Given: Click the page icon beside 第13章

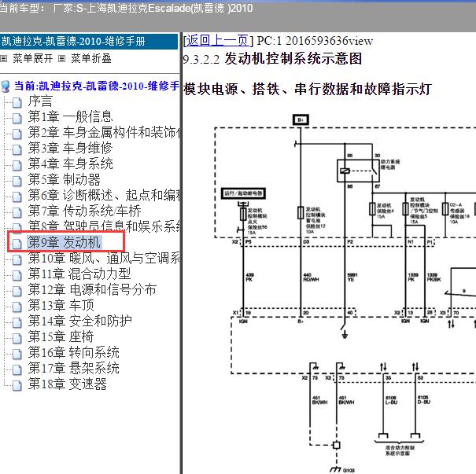Looking at the screenshot, I should point(17,307).
